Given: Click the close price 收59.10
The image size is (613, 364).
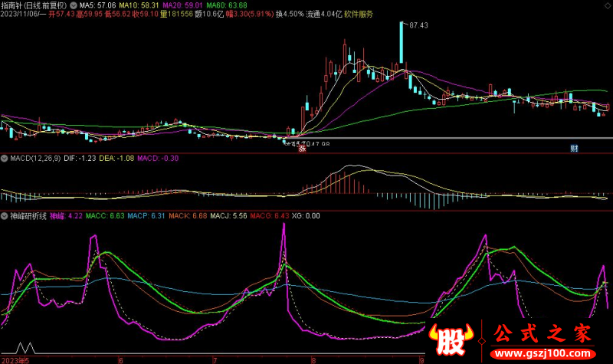Looking at the screenshot, I should pos(145,14).
